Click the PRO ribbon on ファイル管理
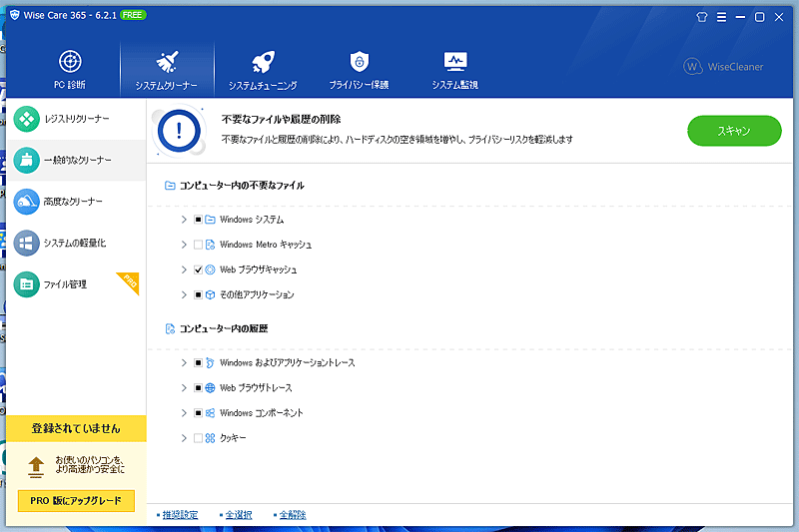 point(130,281)
